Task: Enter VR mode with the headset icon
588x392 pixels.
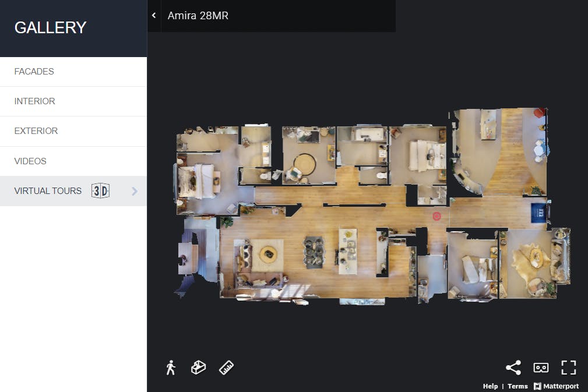Action: pos(541,368)
